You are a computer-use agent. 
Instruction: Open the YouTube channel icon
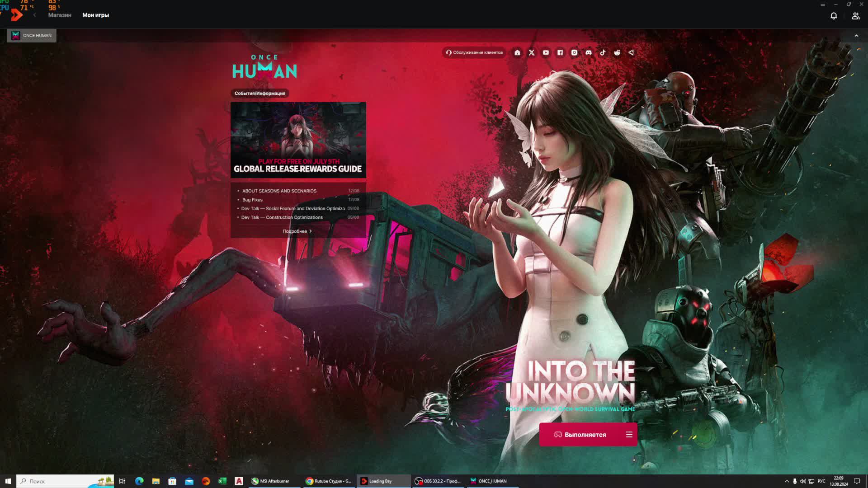tap(546, 52)
